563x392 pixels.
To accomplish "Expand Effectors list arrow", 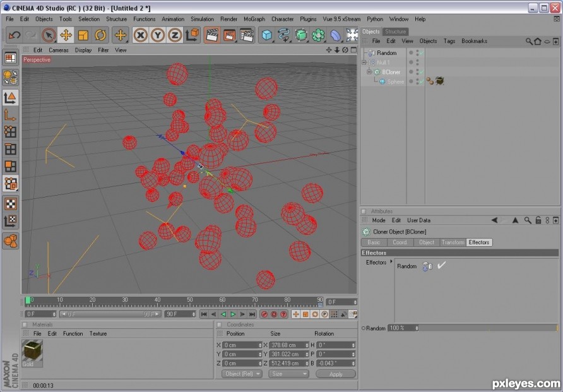I will (391, 262).
